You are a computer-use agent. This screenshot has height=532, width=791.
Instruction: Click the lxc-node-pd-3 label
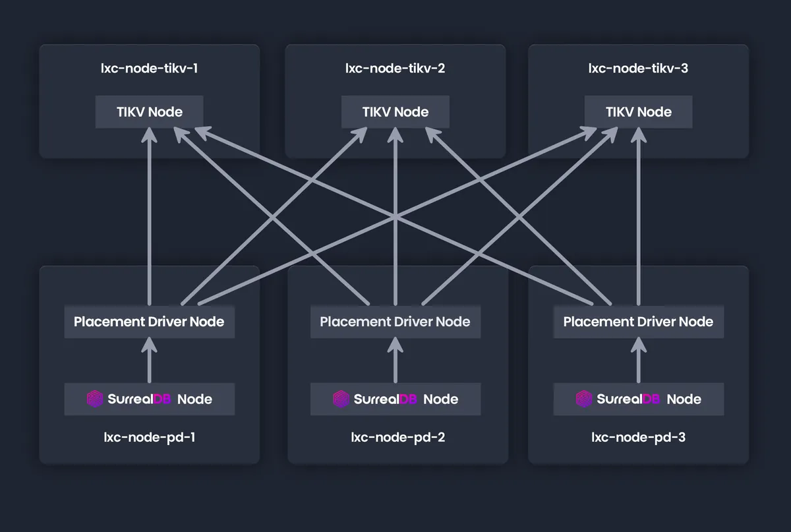[x=639, y=437]
